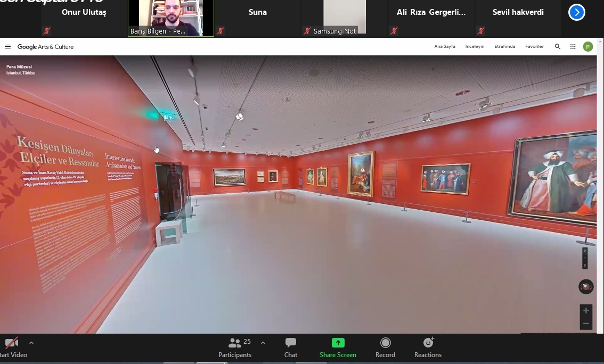Select floor 1 in the level picker

pyautogui.click(x=585, y=258)
